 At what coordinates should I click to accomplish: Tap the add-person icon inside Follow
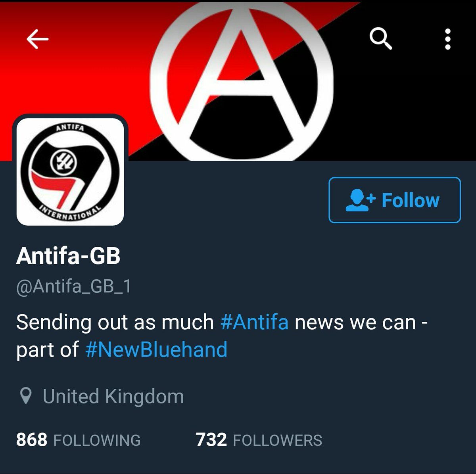360,200
